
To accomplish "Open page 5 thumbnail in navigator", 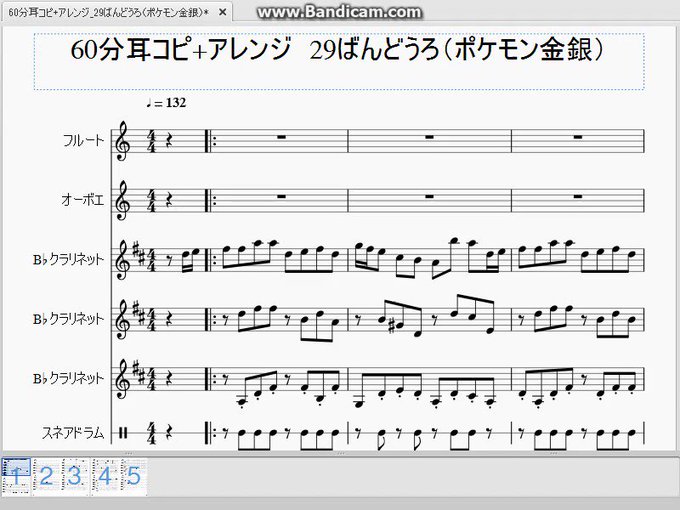I will 134,476.
